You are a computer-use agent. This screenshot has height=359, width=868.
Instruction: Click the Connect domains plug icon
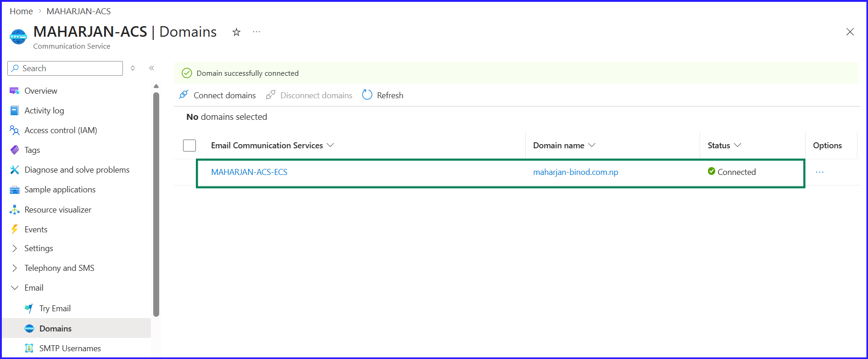pyautogui.click(x=184, y=95)
